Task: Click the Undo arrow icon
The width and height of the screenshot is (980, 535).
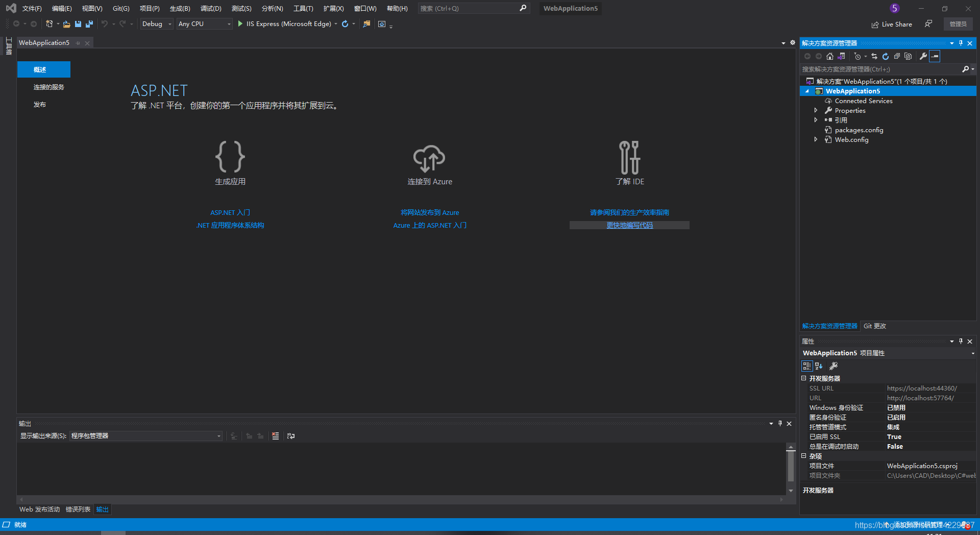Action: [x=105, y=24]
